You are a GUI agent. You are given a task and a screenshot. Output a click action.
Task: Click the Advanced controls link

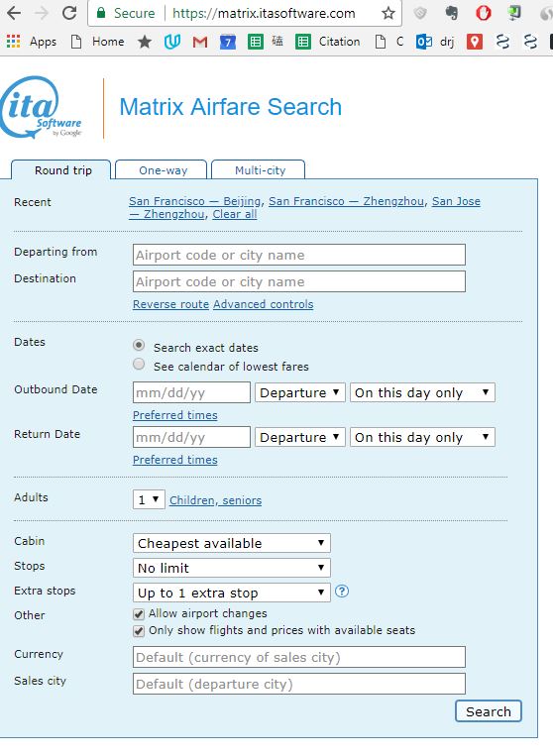coord(264,304)
